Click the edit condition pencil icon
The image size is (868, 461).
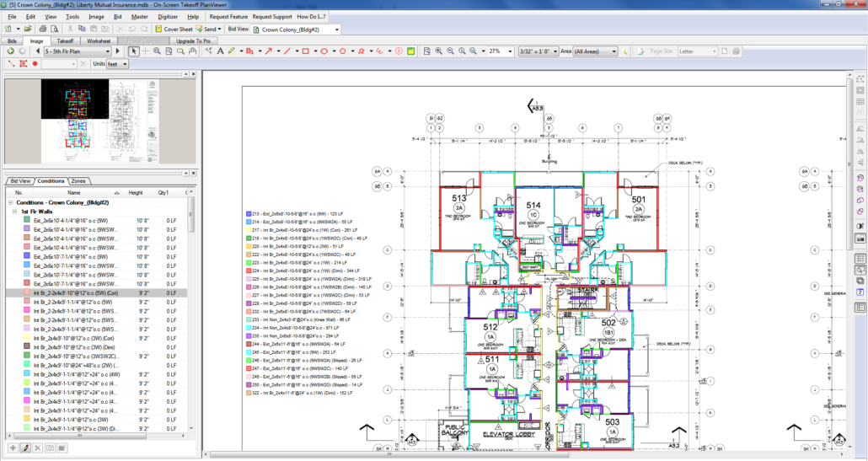click(26, 448)
